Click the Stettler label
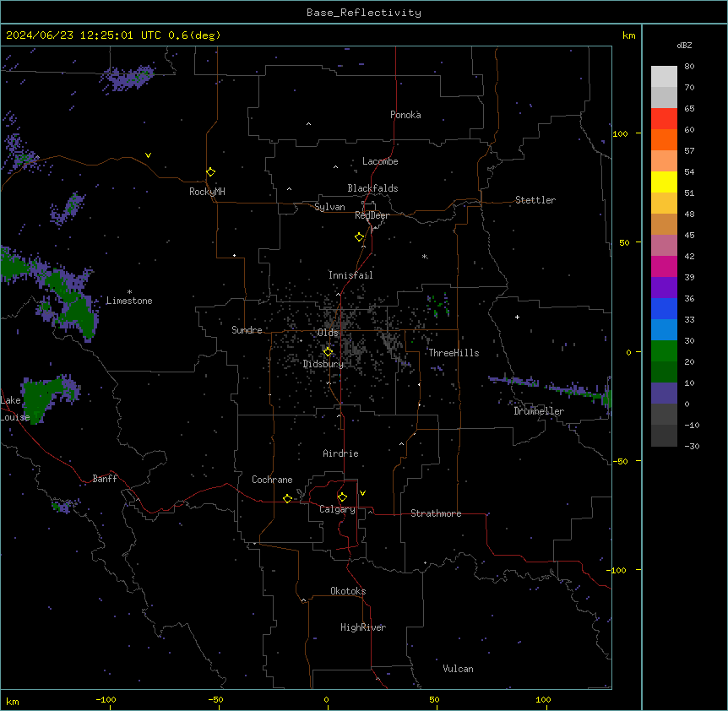Viewport: 728px width, 711px height. (535, 200)
